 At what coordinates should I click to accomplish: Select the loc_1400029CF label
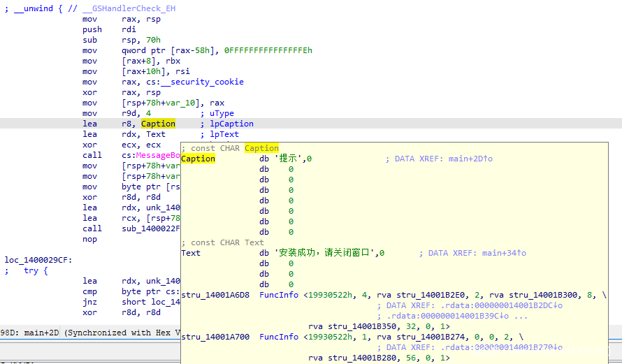click(38, 260)
